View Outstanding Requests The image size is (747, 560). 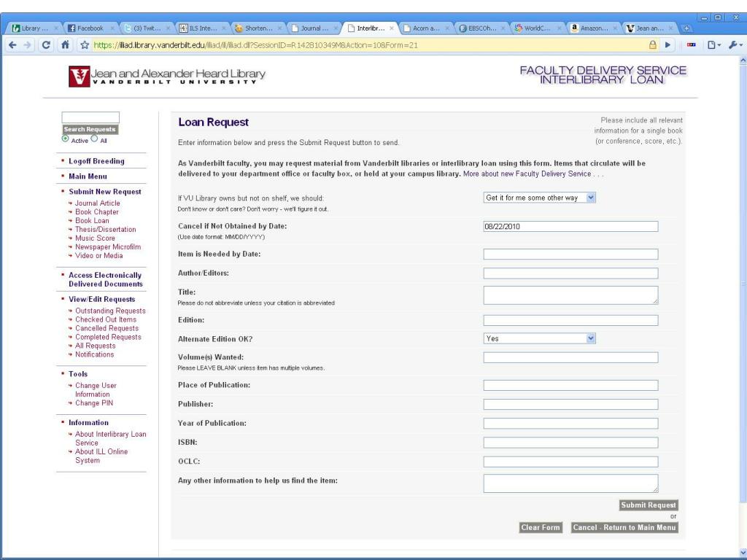tap(110, 311)
